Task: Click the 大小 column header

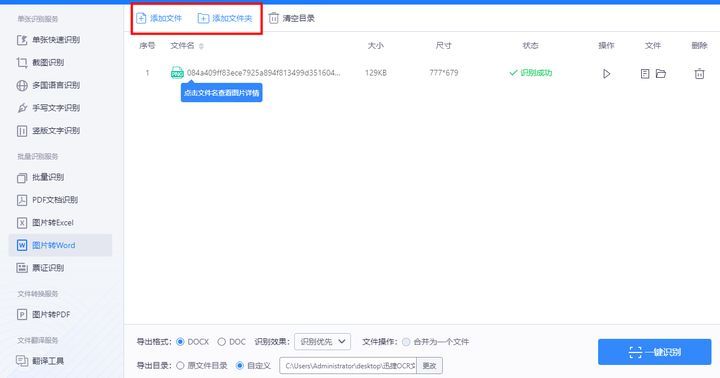Action: tap(376, 45)
